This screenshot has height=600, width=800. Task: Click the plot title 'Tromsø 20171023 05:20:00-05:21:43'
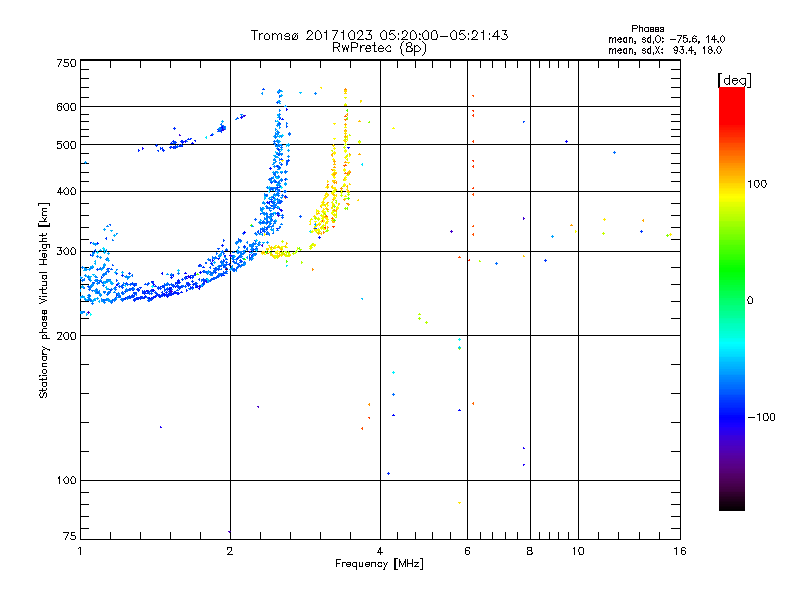379,35
